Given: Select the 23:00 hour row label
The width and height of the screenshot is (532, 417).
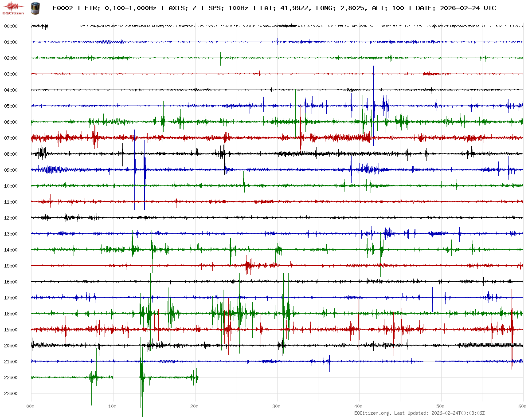Looking at the screenshot, I should click(11, 393).
